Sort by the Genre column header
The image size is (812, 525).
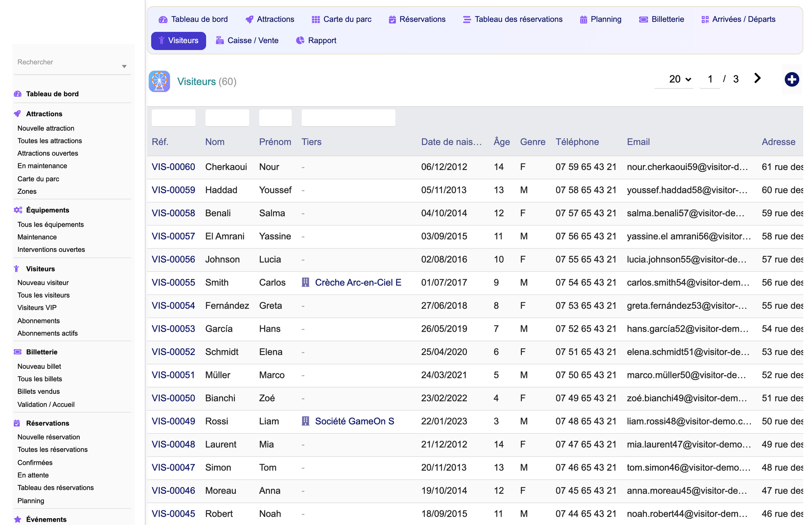click(532, 142)
